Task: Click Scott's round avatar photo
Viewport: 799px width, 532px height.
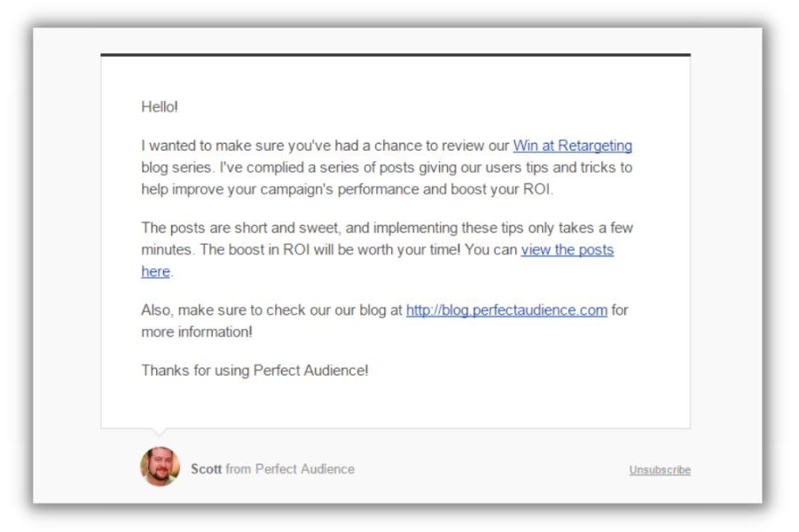Action: point(160,466)
